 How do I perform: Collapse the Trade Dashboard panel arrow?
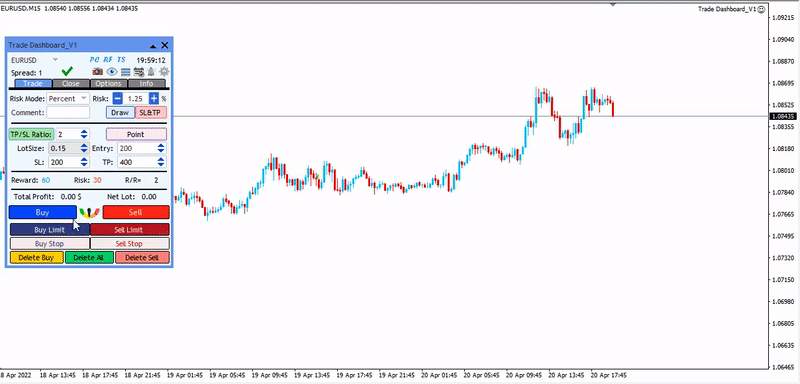(153, 46)
